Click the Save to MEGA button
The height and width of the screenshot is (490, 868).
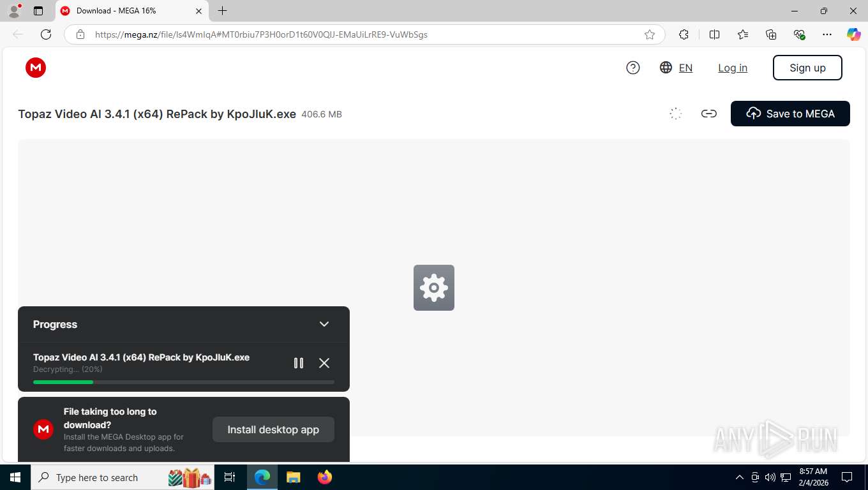(x=790, y=114)
